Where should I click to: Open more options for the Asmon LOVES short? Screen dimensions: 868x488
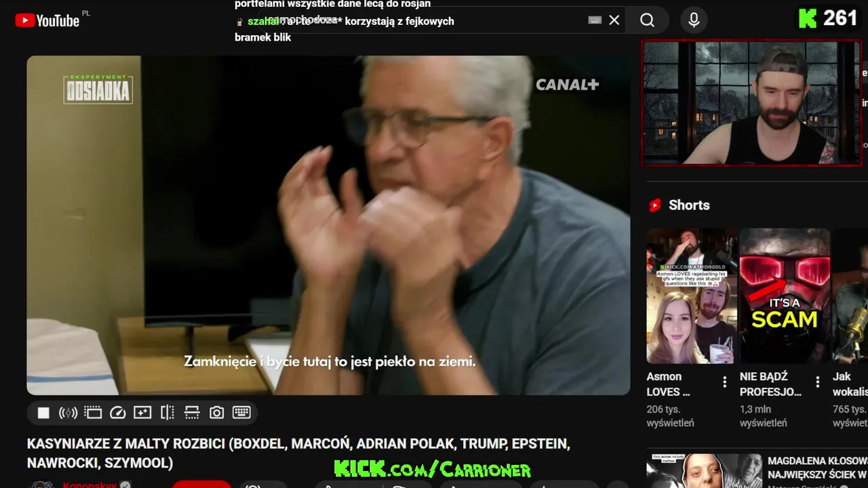724,382
